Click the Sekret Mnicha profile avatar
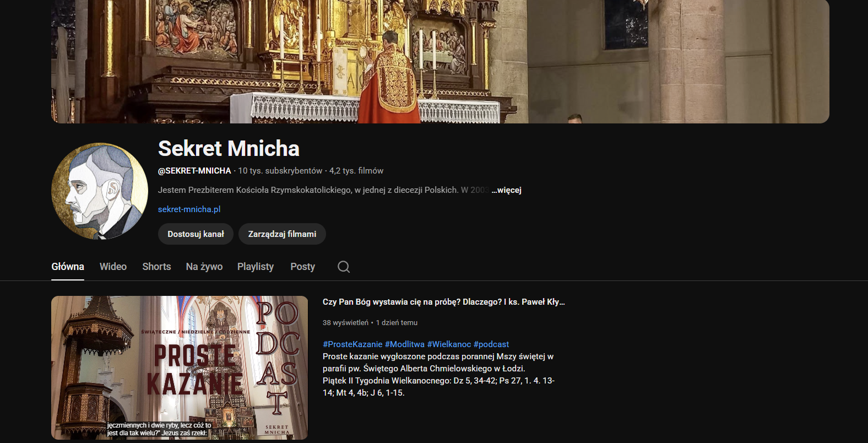The width and height of the screenshot is (868, 443). point(100,191)
